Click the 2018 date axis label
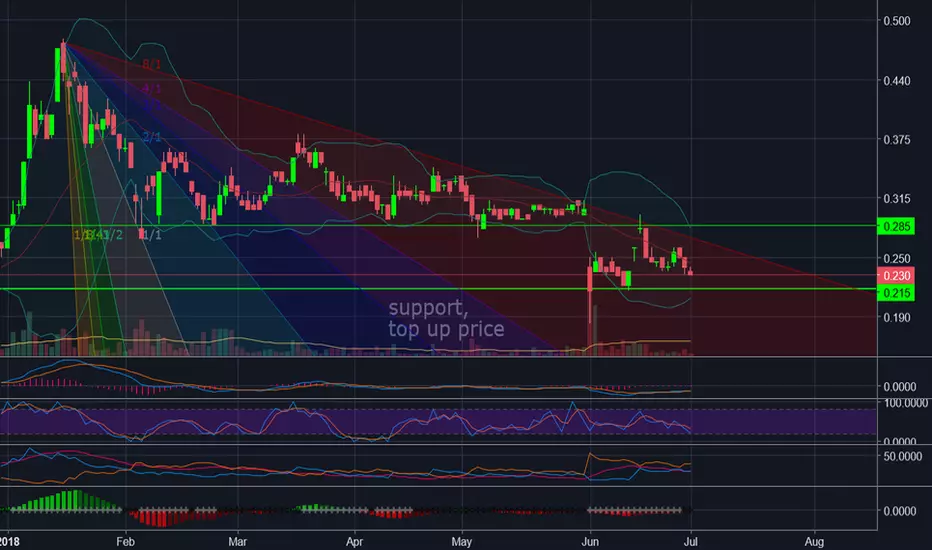932x550 pixels. coord(10,542)
